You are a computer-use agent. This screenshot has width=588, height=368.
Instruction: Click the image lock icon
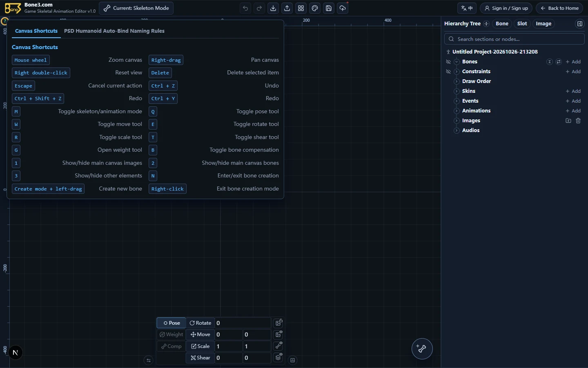click(x=278, y=323)
